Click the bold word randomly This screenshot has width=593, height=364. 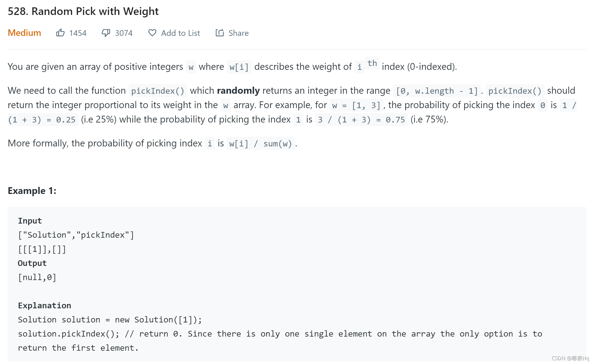[x=238, y=90]
